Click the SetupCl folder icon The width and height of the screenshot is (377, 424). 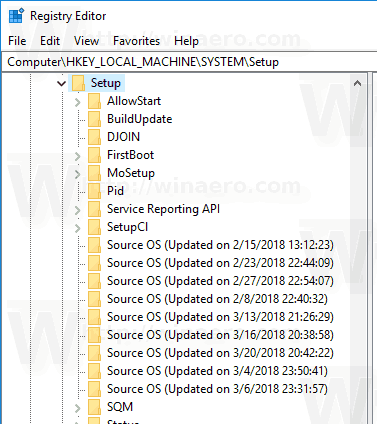click(94, 227)
